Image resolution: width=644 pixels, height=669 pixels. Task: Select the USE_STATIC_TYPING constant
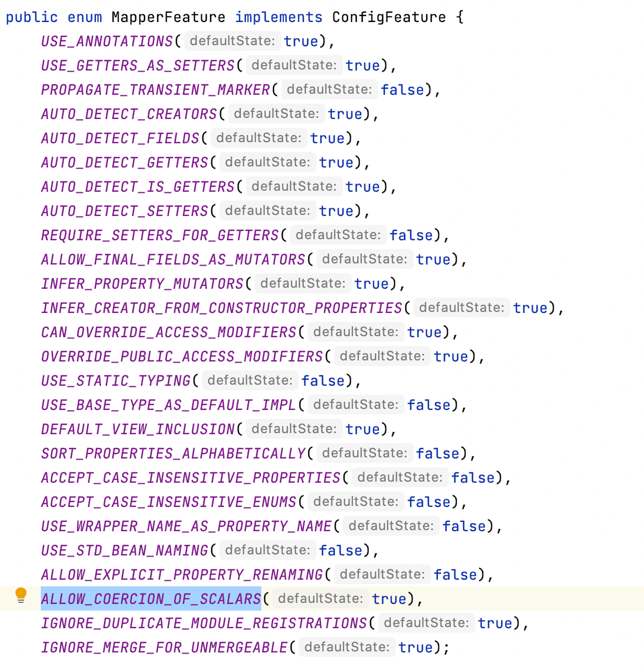115,380
